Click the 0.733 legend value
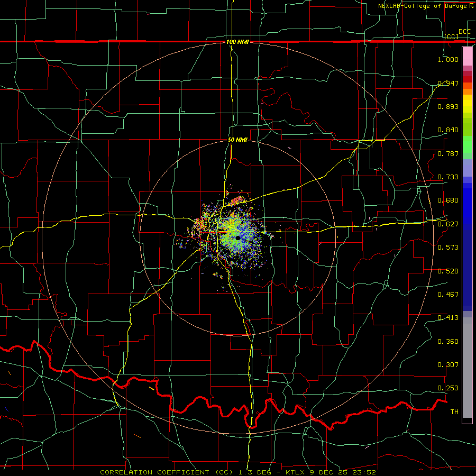 (448, 177)
